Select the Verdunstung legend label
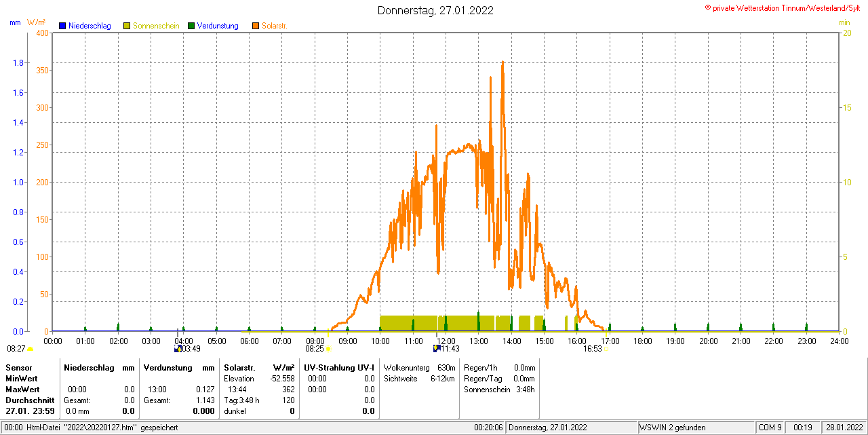Viewport: 868px width, 435px height. [x=218, y=26]
